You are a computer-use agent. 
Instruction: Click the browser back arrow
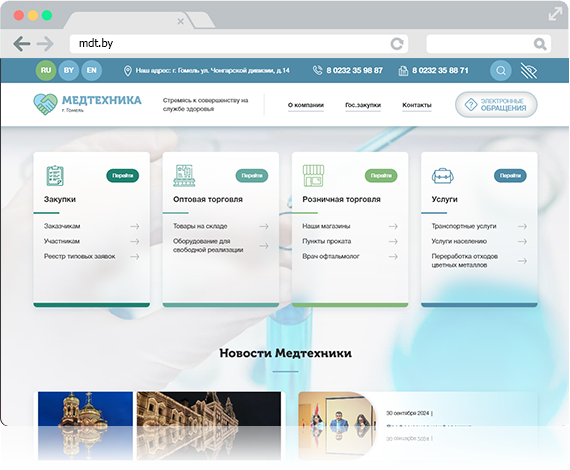coord(22,44)
